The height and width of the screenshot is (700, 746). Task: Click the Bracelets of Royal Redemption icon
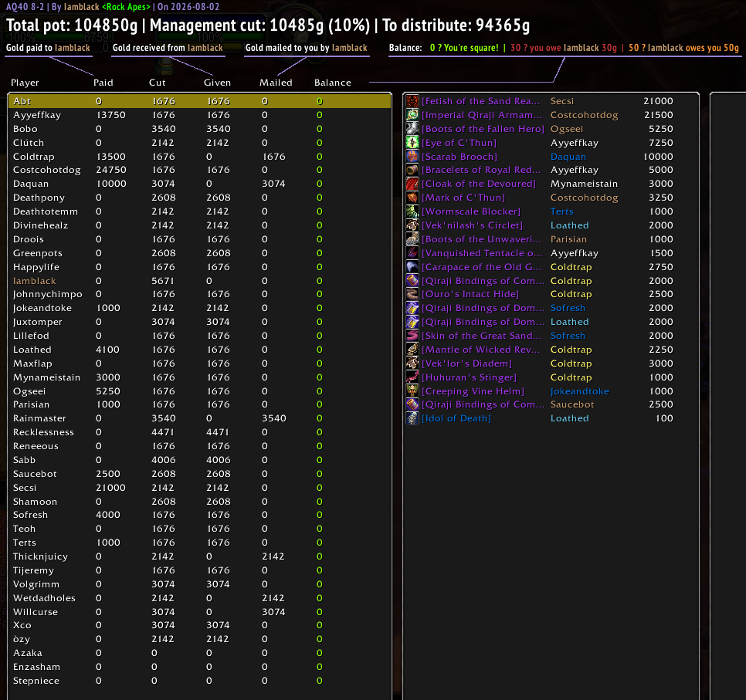[412, 170]
